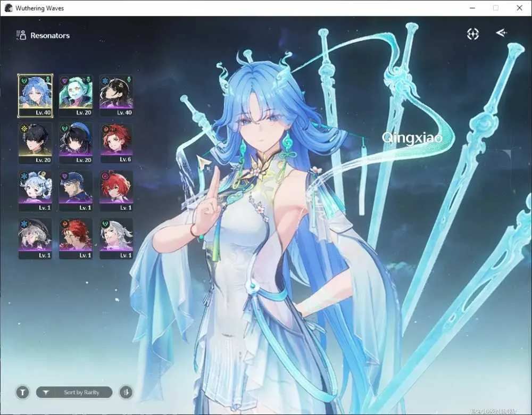
Task: Open the Sort by Rarity dropdown
Action: point(74,392)
